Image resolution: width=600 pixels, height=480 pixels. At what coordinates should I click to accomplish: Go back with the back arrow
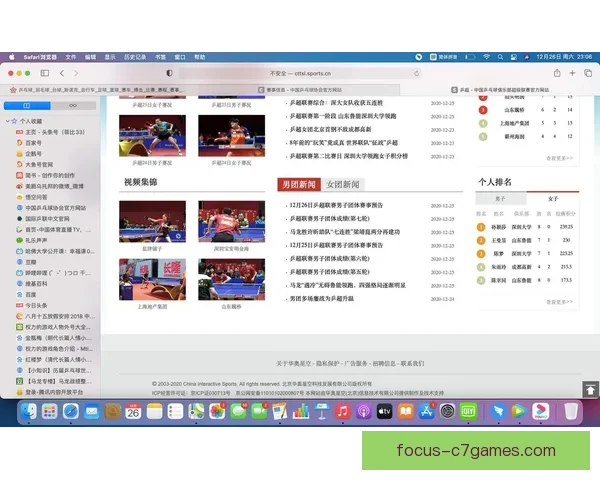tap(62, 73)
